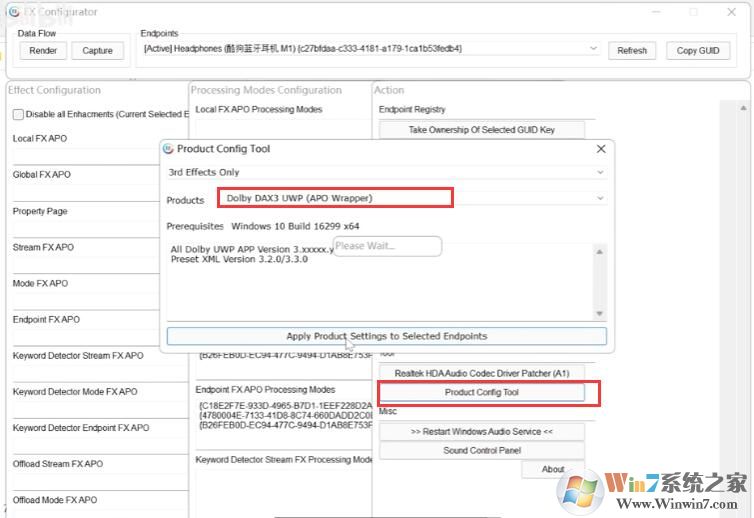Click the Stream FX APO label
This screenshot has height=518, width=754.
pos(43,247)
